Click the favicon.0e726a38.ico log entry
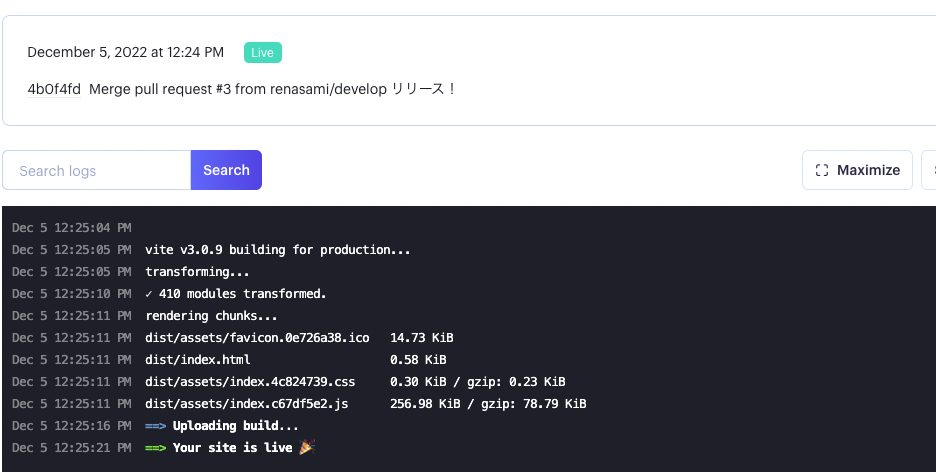This screenshot has width=936, height=472. click(x=257, y=338)
